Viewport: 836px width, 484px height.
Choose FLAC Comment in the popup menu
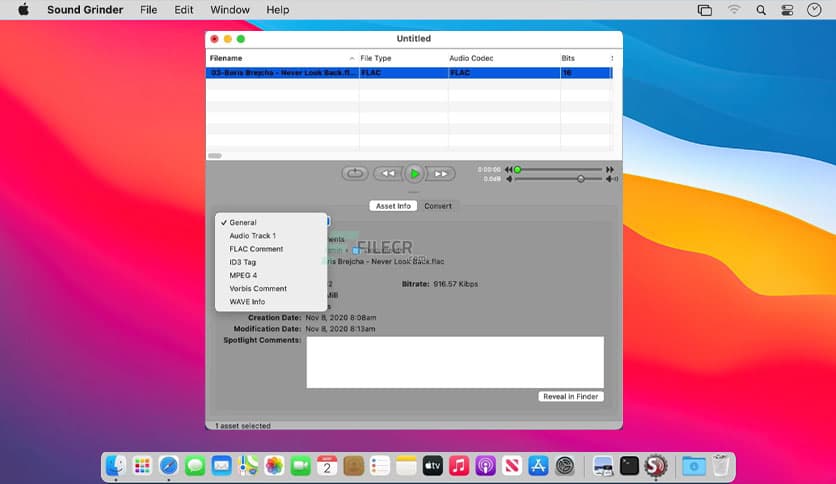[256, 249]
